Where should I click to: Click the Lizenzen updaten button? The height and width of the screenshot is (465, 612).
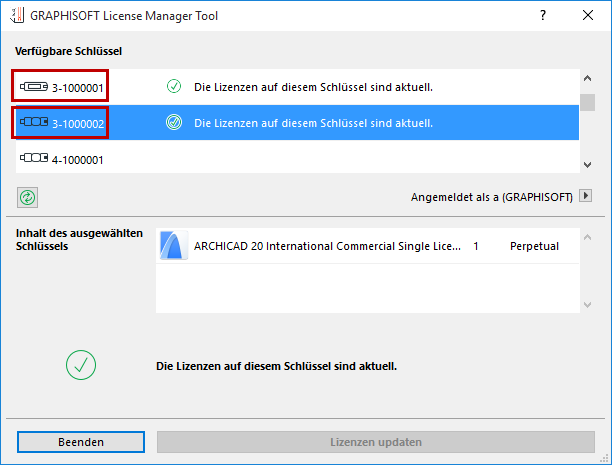[x=376, y=442]
